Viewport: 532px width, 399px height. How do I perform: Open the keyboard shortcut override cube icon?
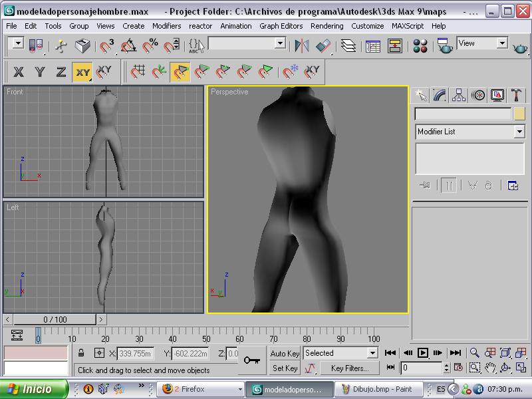tap(82, 46)
